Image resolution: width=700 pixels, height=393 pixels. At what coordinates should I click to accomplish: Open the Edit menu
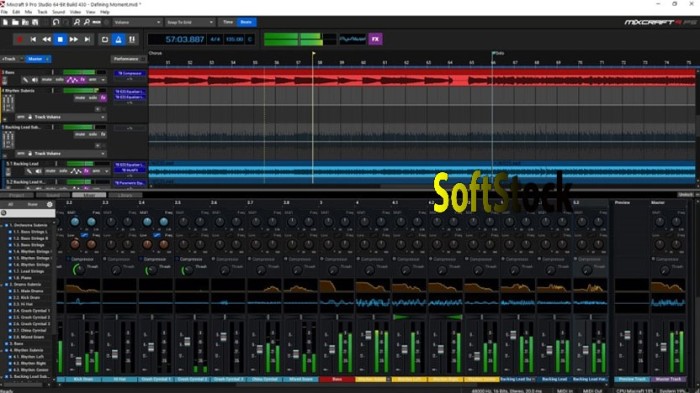coord(16,12)
